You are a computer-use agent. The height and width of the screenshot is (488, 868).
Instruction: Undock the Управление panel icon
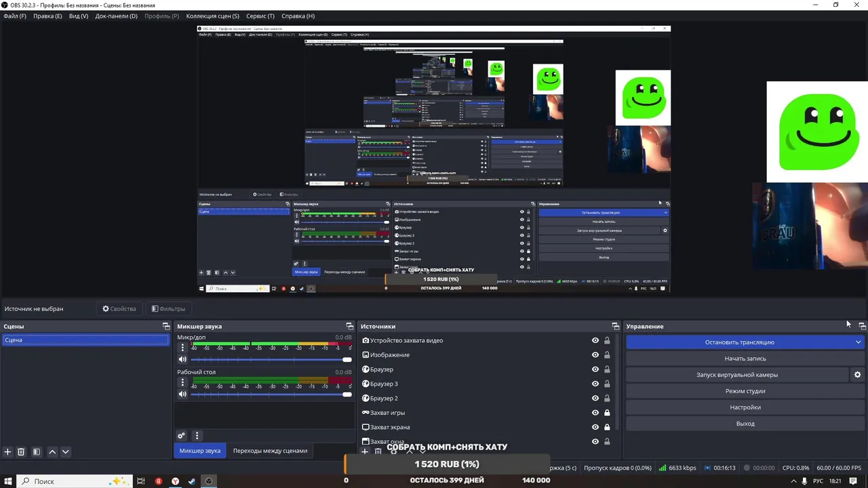click(862, 326)
